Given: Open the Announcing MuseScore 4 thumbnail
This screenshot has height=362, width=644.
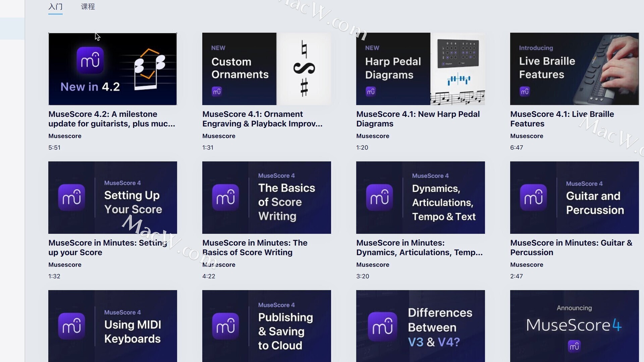Looking at the screenshot, I should (575, 326).
